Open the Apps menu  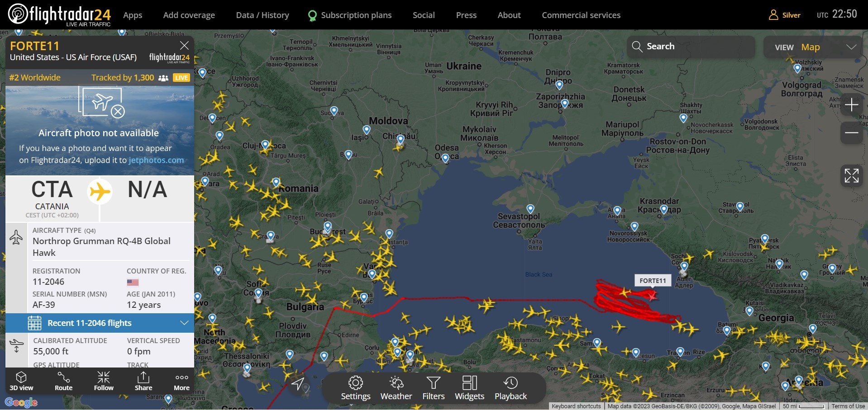[133, 15]
